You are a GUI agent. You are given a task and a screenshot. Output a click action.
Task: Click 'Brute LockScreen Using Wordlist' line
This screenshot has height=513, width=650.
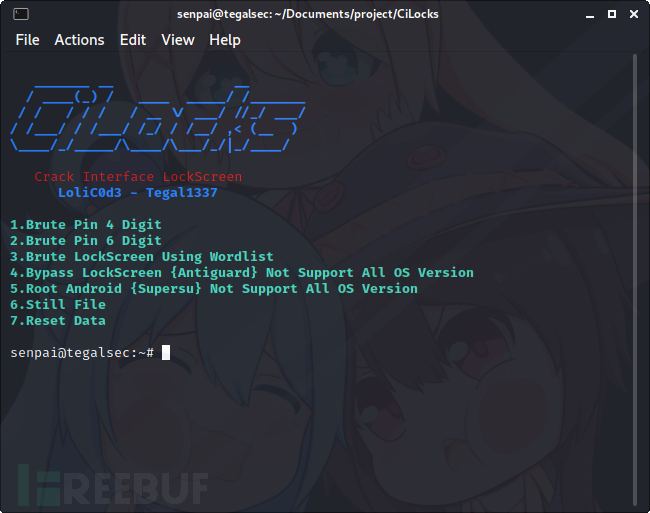pyautogui.click(x=142, y=256)
